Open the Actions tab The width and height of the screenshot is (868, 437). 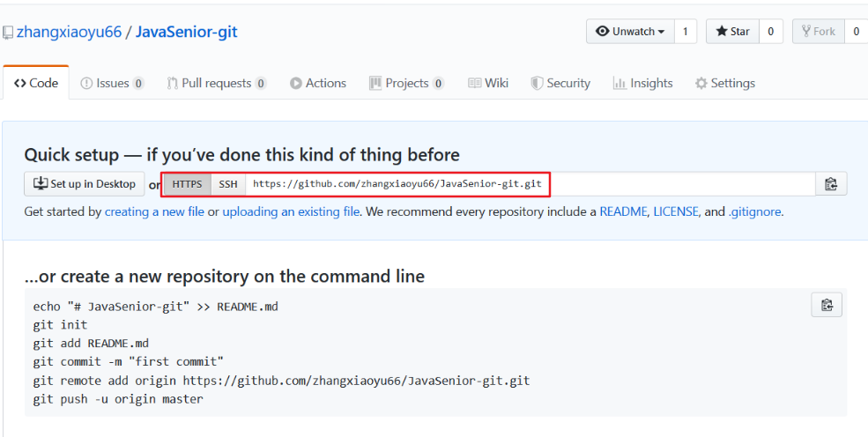[318, 83]
